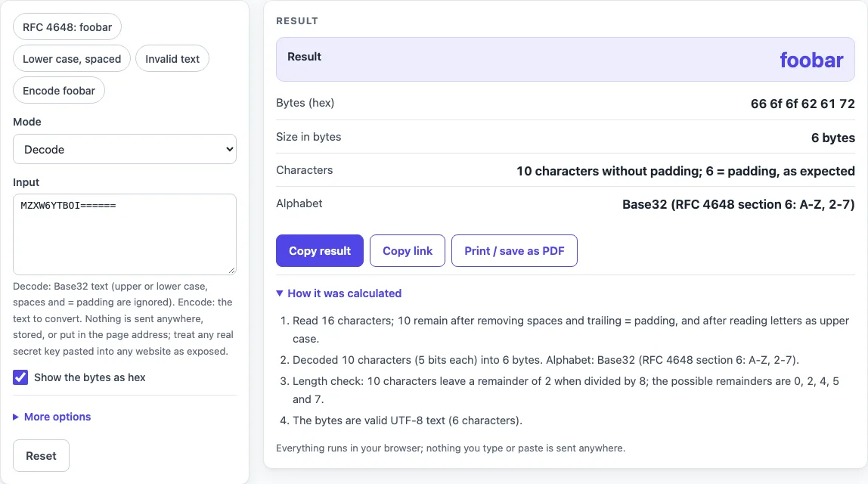This screenshot has width=868, height=484.
Task: Open the Mode dropdown set to Decode
Action: click(125, 149)
